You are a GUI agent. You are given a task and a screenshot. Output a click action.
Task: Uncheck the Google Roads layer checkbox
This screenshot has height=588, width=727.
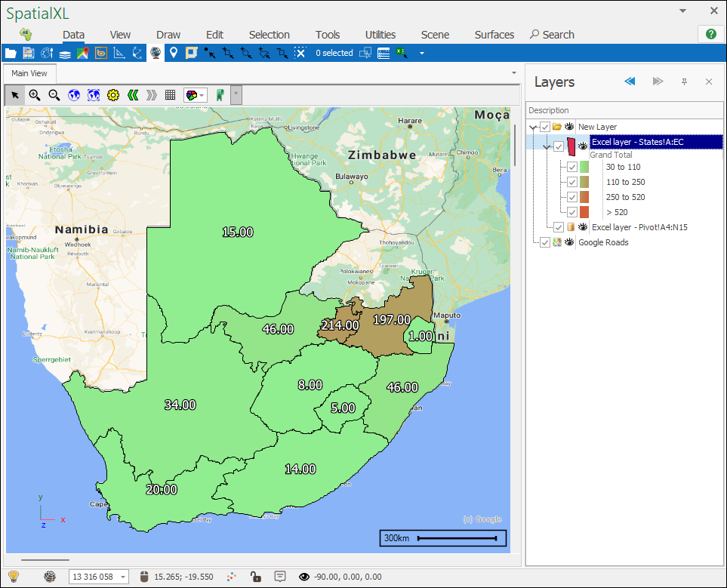545,242
